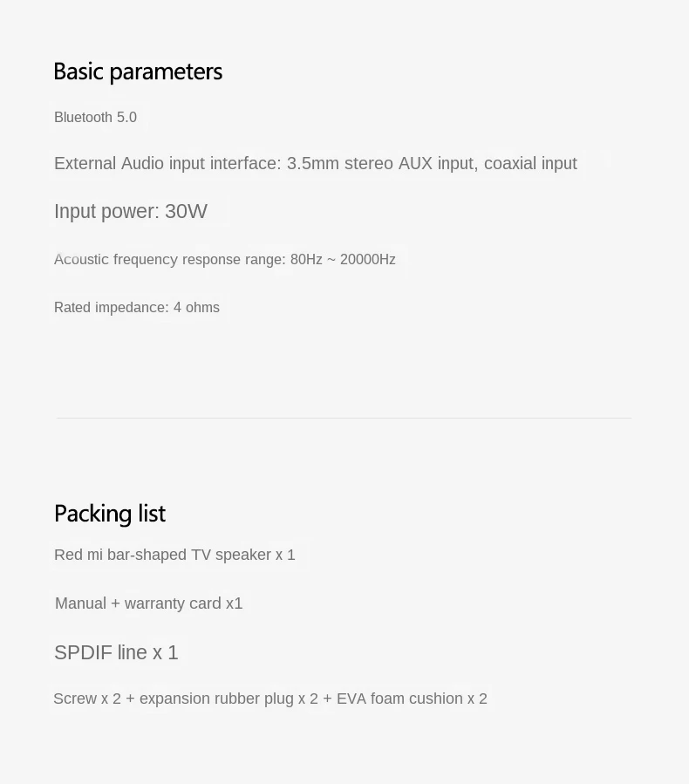Image resolution: width=689 pixels, height=784 pixels.
Task: Click the Screw x 2 packing item text
Action: tap(87, 699)
